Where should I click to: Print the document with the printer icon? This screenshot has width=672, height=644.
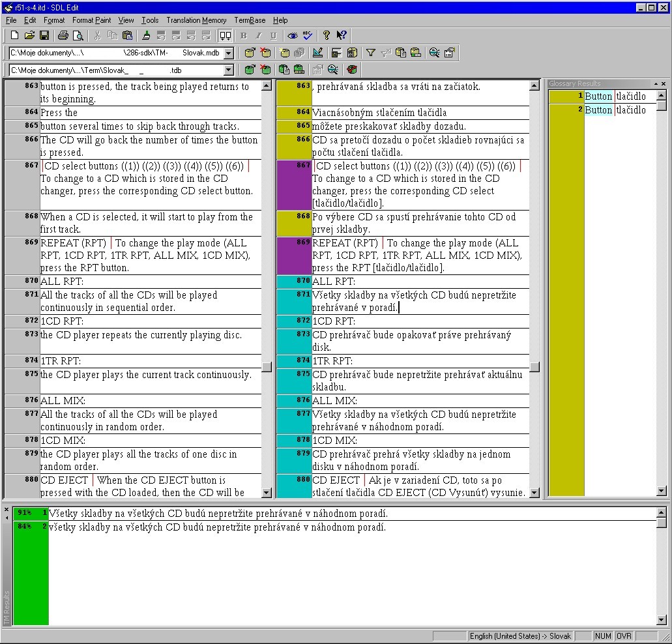coord(63,36)
